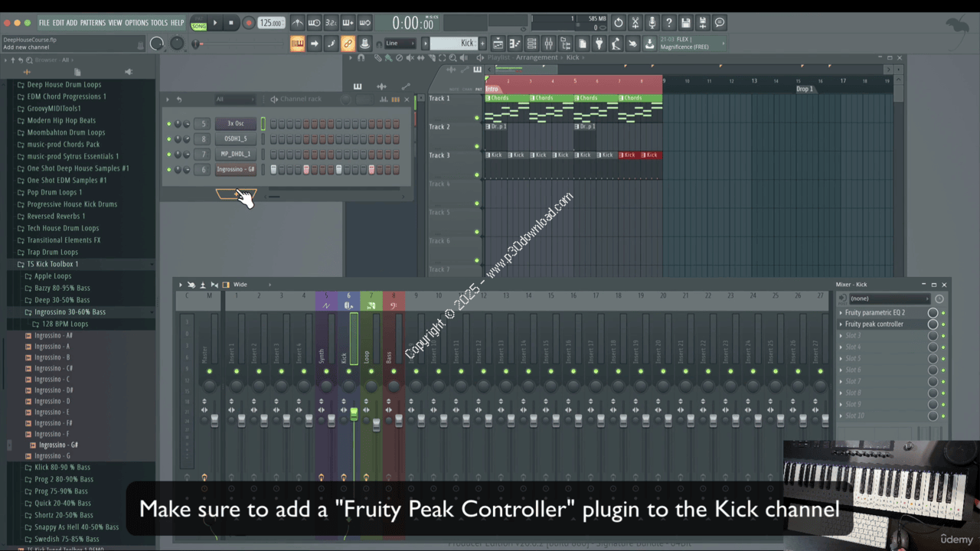Open the EDIT menu
Image resolution: width=980 pixels, height=551 pixels.
pos(58,23)
